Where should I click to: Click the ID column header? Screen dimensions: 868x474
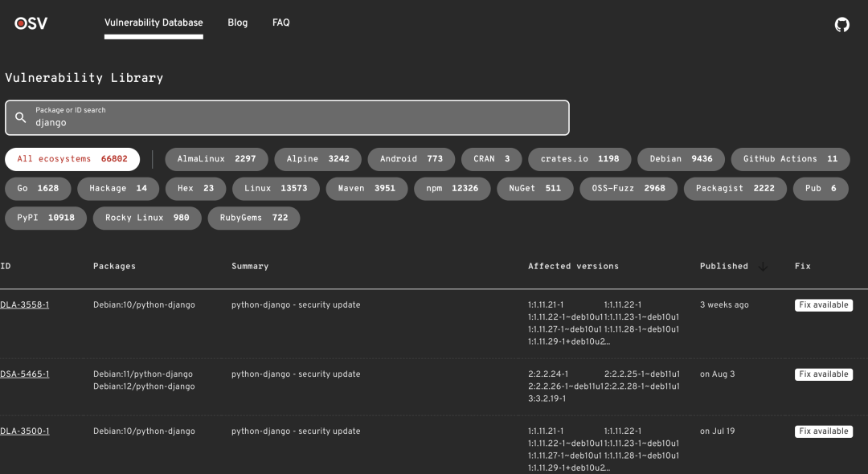[6, 266]
